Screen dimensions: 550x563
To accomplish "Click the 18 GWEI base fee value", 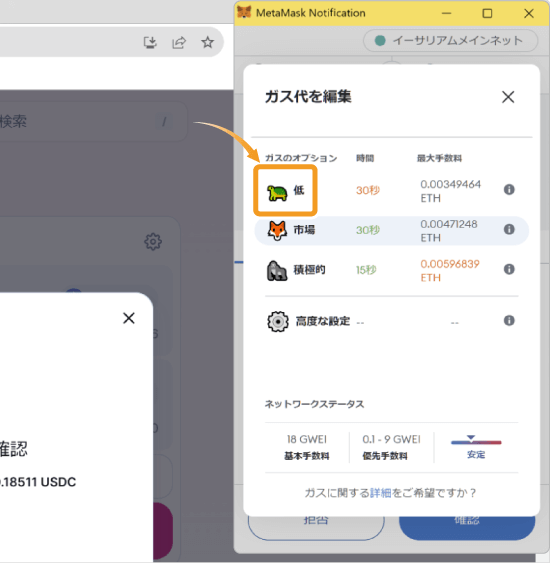I will point(307,439).
